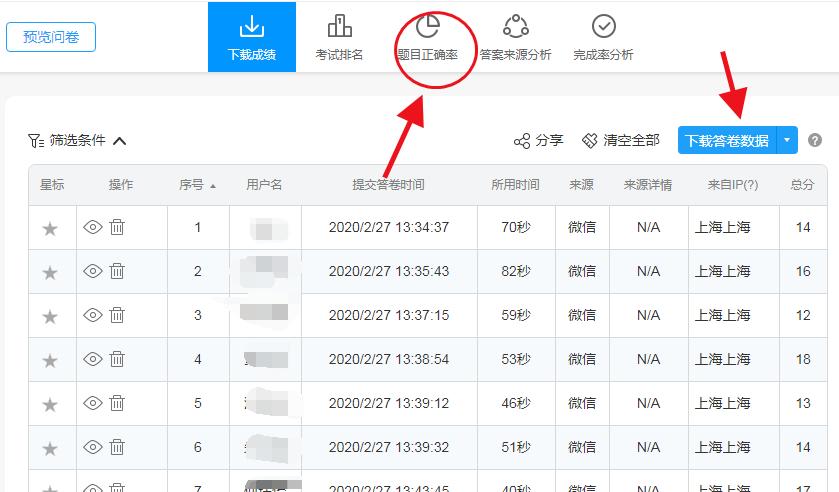Delete row 5 with trash icon
This screenshot has height=492, width=839.
point(117,403)
